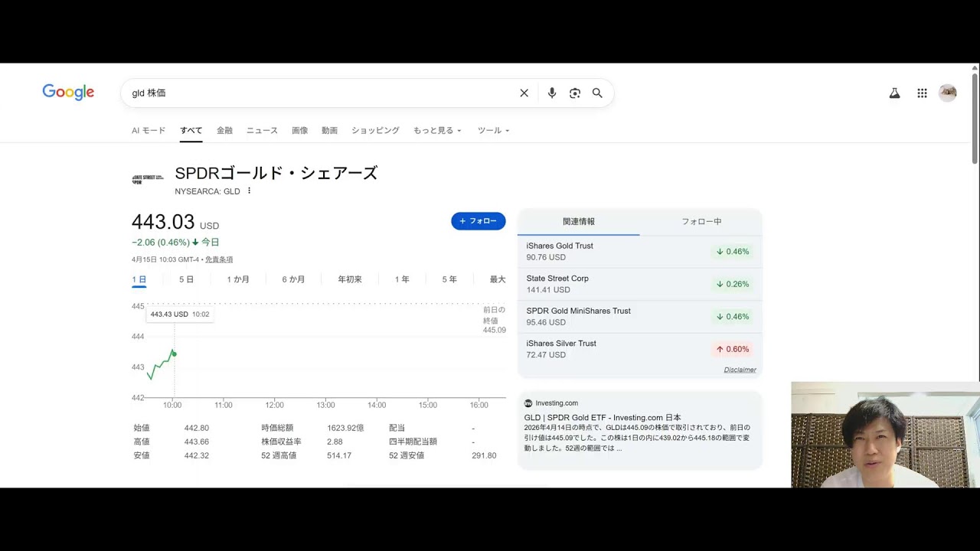
Task: Select the すべて tab
Action: [x=191, y=131]
